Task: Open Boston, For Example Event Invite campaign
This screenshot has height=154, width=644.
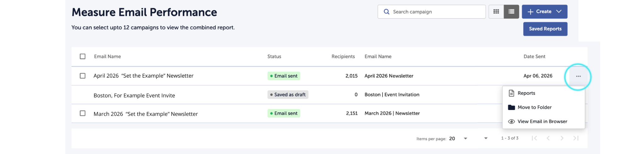Action: click(134, 96)
